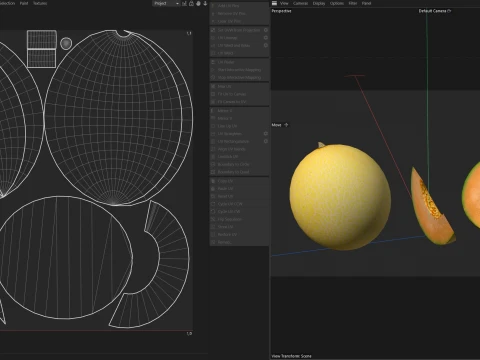Select the Line Up UV command
Viewport: 480px width, 360px height.
[239, 126]
